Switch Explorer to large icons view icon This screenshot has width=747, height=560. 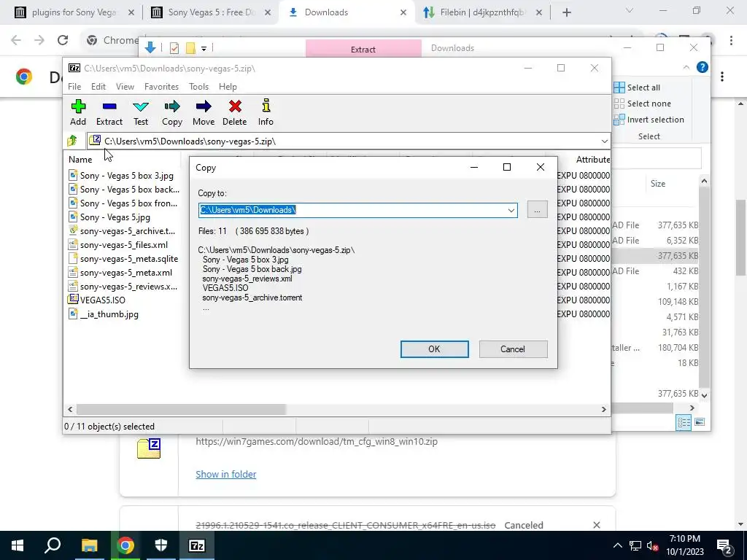(x=700, y=422)
